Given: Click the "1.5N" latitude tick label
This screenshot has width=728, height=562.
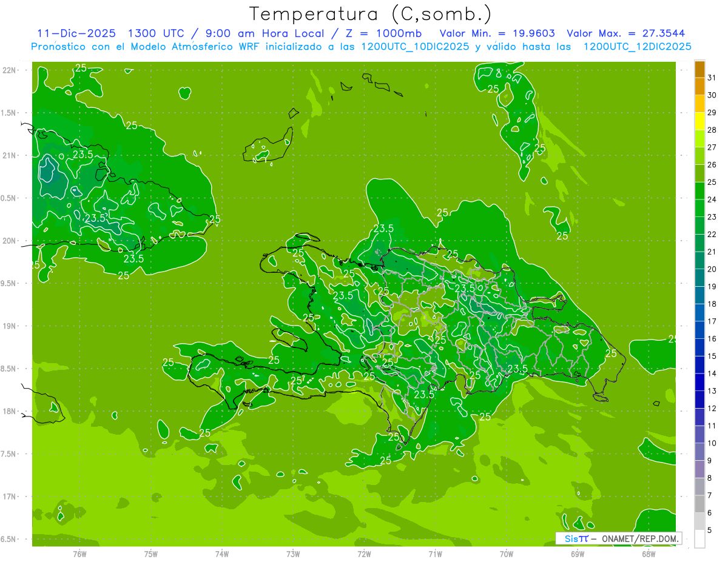Looking at the screenshot, I should point(8,113).
